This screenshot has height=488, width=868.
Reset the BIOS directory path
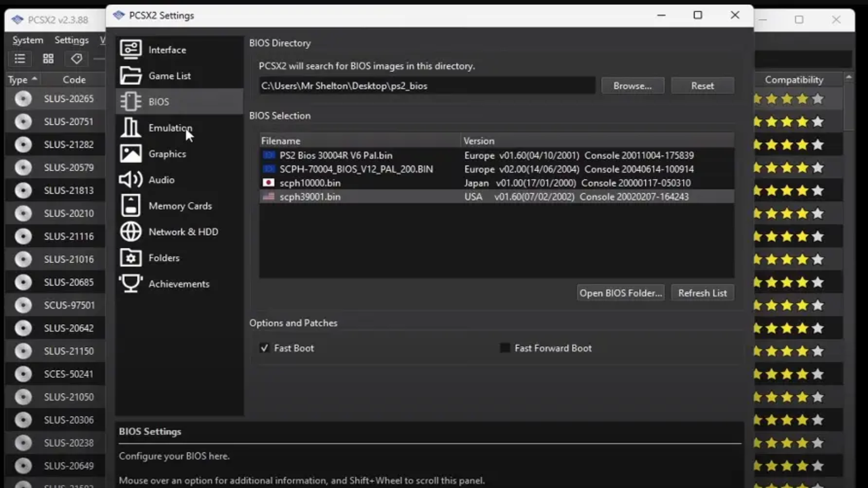(x=703, y=86)
